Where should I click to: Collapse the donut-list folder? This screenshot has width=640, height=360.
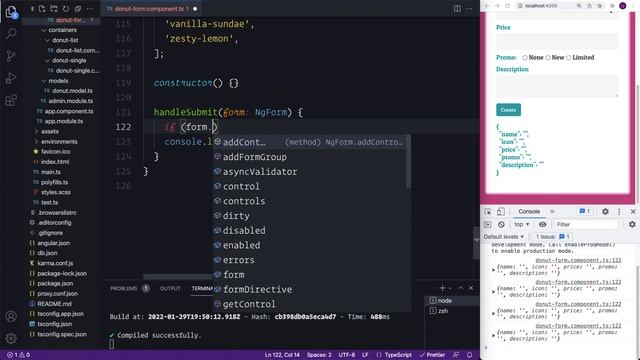click(x=48, y=40)
